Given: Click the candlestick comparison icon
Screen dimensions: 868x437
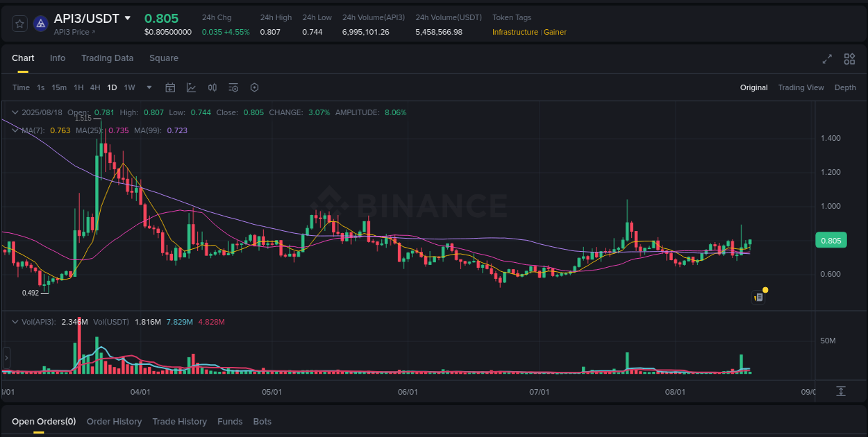Looking at the screenshot, I should pyautogui.click(x=212, y=87).
